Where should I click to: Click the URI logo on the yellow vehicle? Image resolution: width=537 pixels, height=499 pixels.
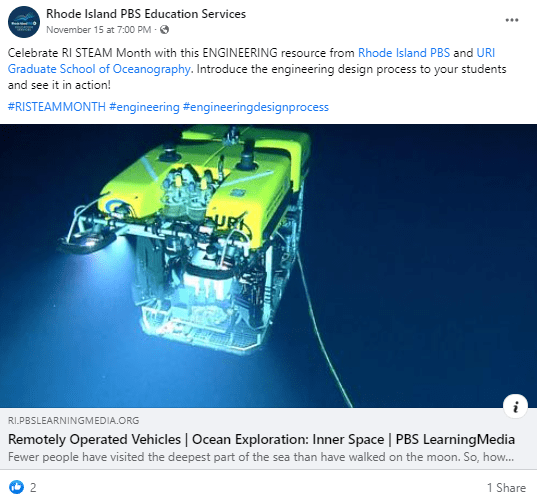click(230, 223)
